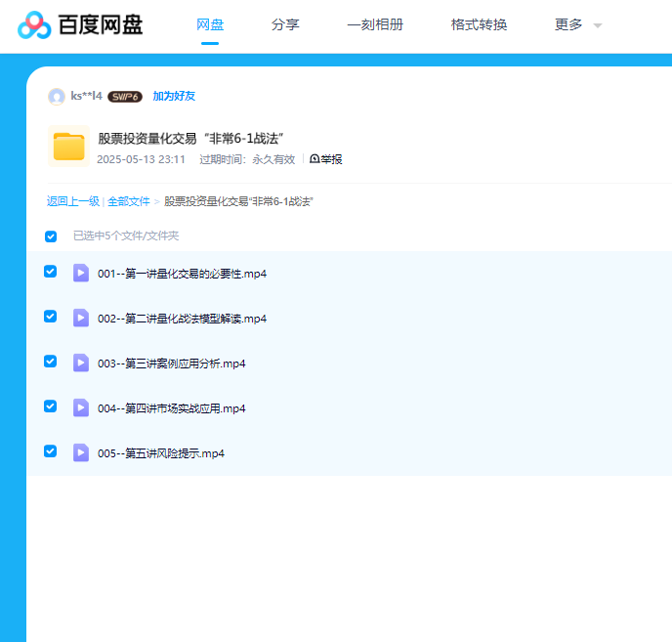Expand the 更多 dropdown menu

(578, 25)
